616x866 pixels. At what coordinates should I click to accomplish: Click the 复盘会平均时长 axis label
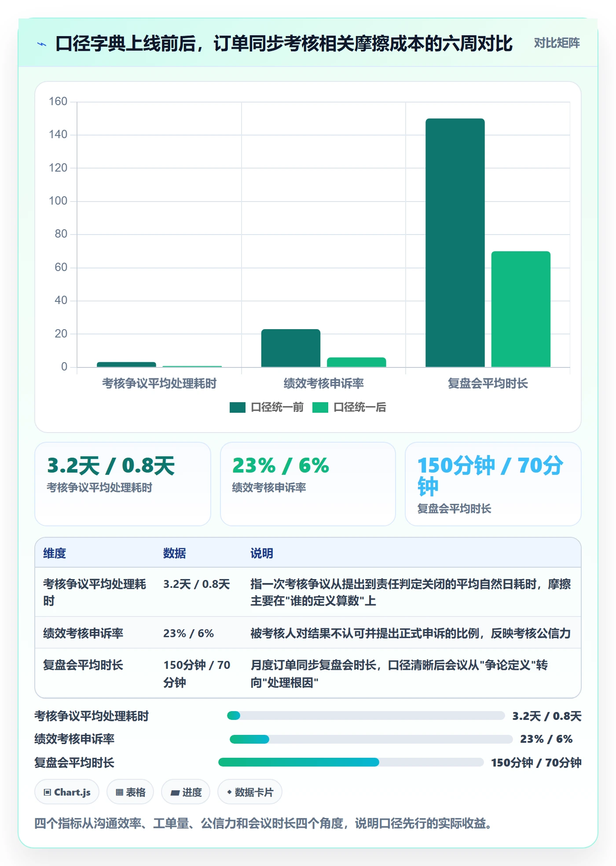pyautogui.click(x=488, y=384)
